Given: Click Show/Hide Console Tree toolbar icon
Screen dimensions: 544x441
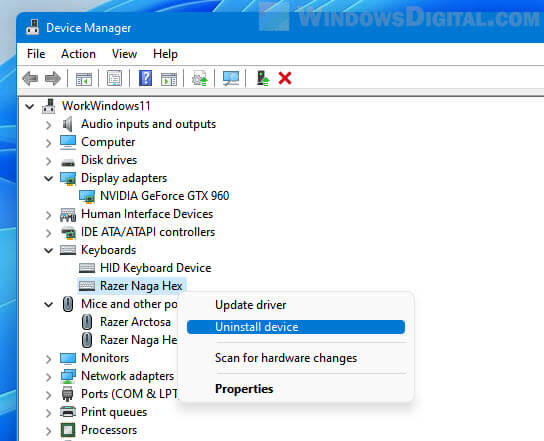Looking at the screenshot, I should click(x=84, y=79).
